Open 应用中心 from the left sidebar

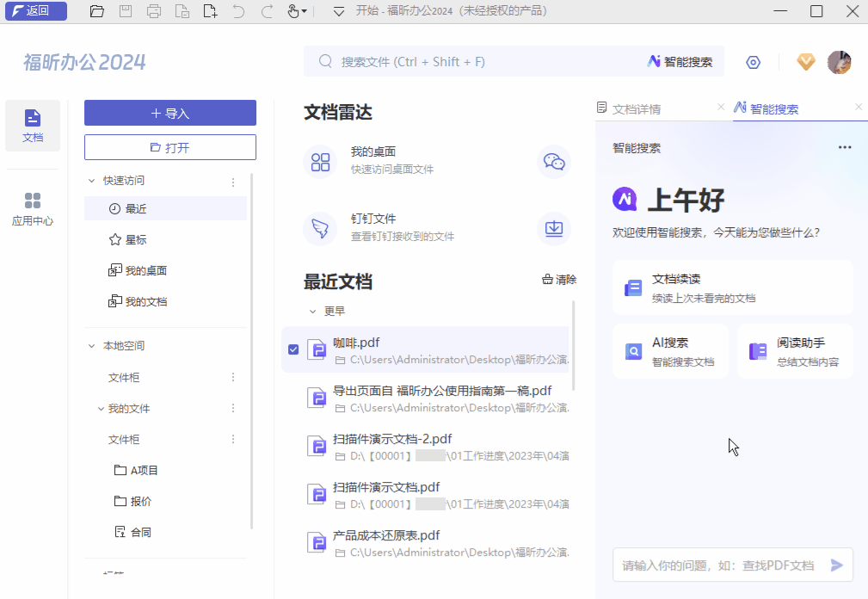coord(32,207)
